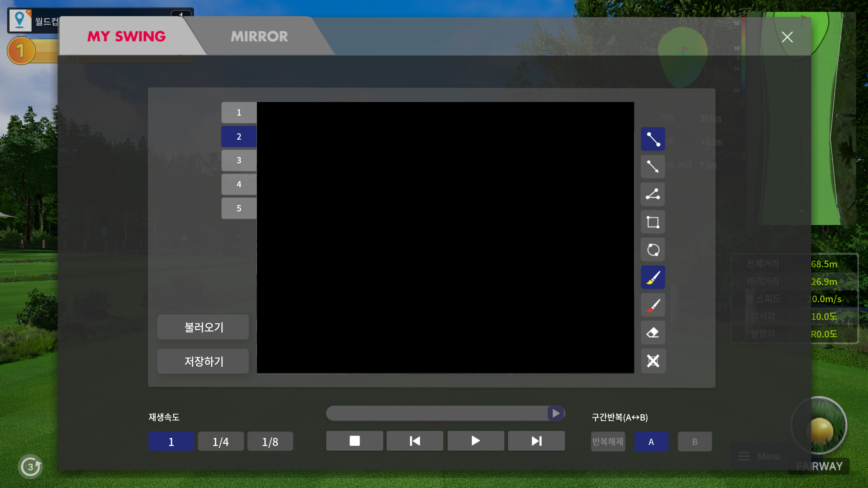Click the playback progress slider handle
This screenshot has width=868, height=488.
pyautogui.click(x=555, y=413)
